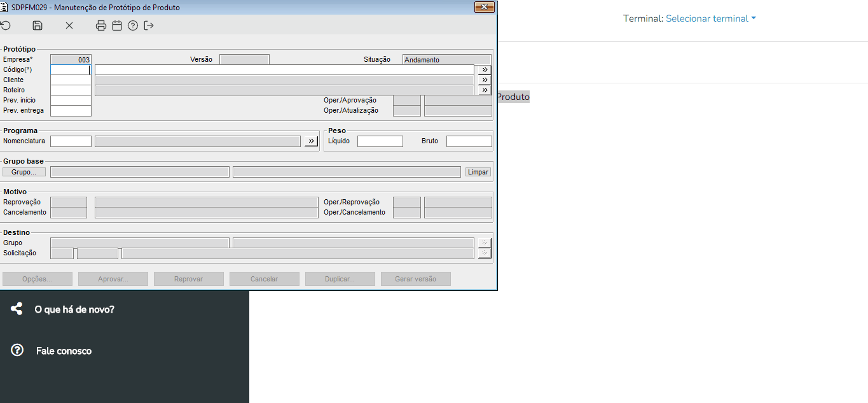The height and width of the screenshot is (403, 868).
Task: Click the Código description field
Action: pos(284,70)
